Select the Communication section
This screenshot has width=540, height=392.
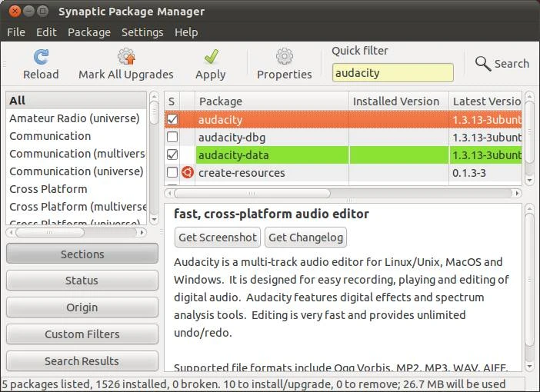coord(76,136)
